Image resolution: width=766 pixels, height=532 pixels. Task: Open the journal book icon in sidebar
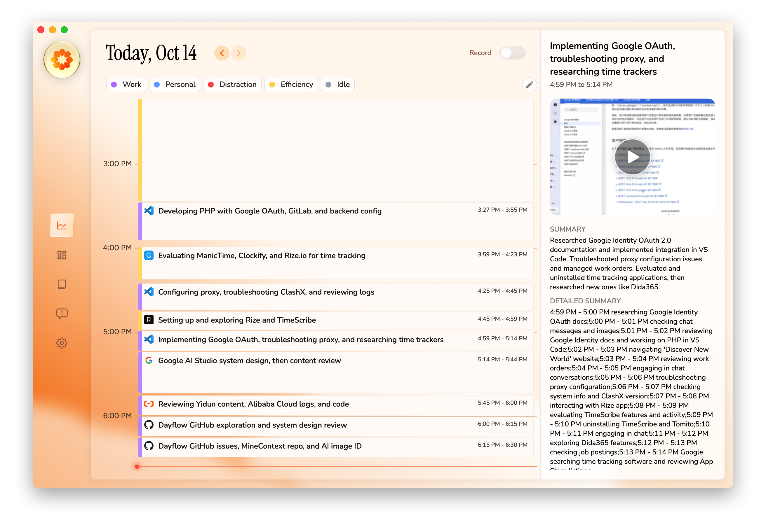(62, 284)
